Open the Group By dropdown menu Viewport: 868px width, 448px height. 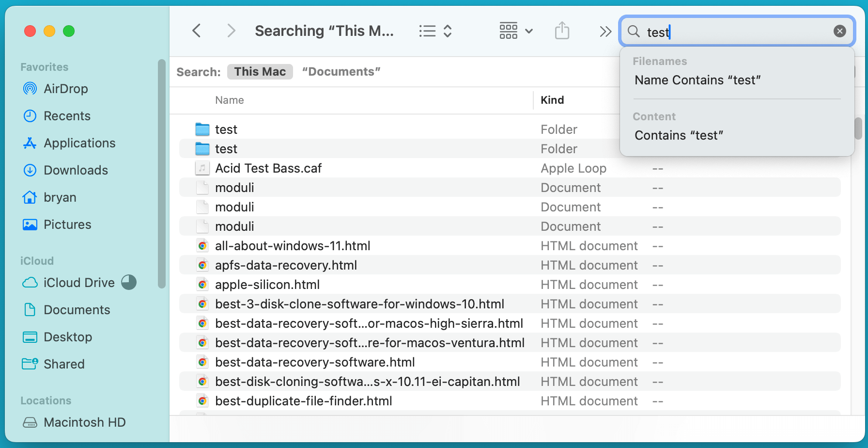[516, 31]
